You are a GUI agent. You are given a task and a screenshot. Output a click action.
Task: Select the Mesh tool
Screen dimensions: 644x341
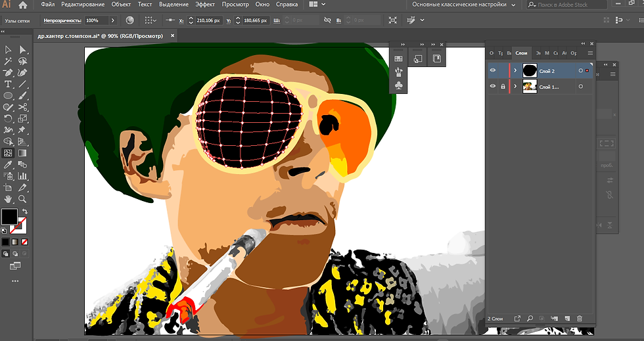[x=8, y=153]
